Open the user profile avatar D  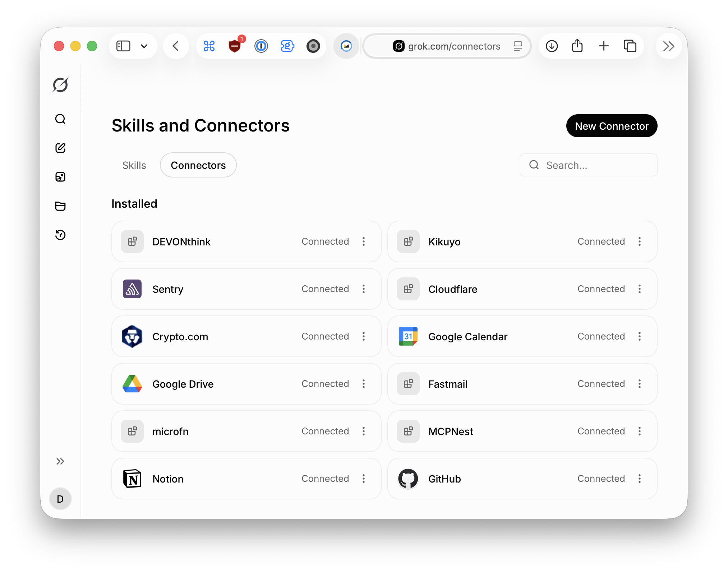60,499
